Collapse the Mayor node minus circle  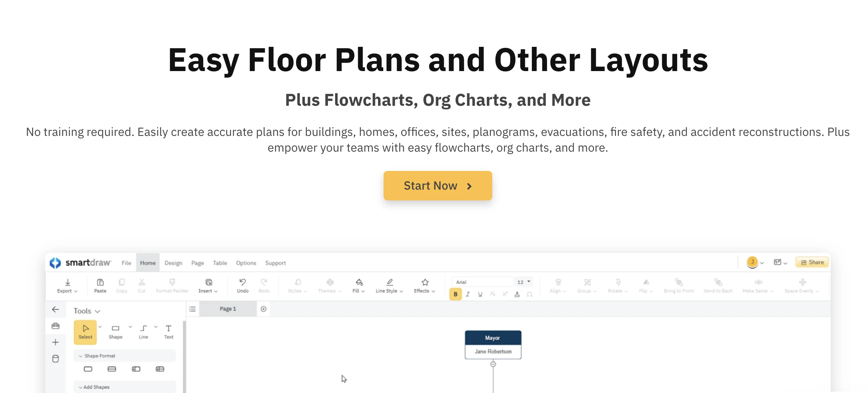[x=493, y=365]
